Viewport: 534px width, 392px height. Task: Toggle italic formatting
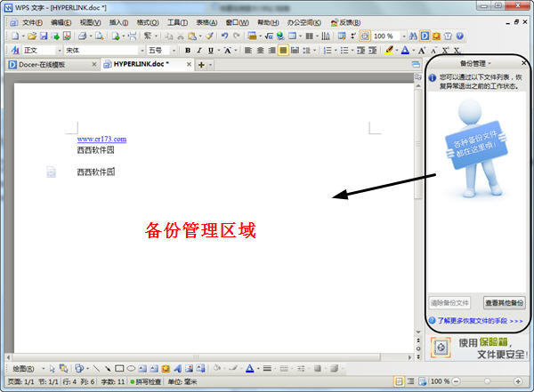pos(199,51)
